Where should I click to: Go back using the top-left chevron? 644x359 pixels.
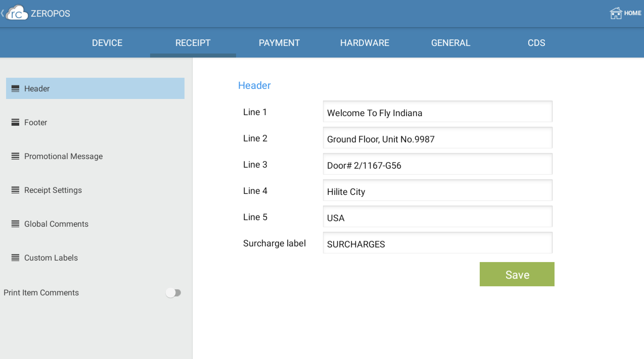coord(2,13)
